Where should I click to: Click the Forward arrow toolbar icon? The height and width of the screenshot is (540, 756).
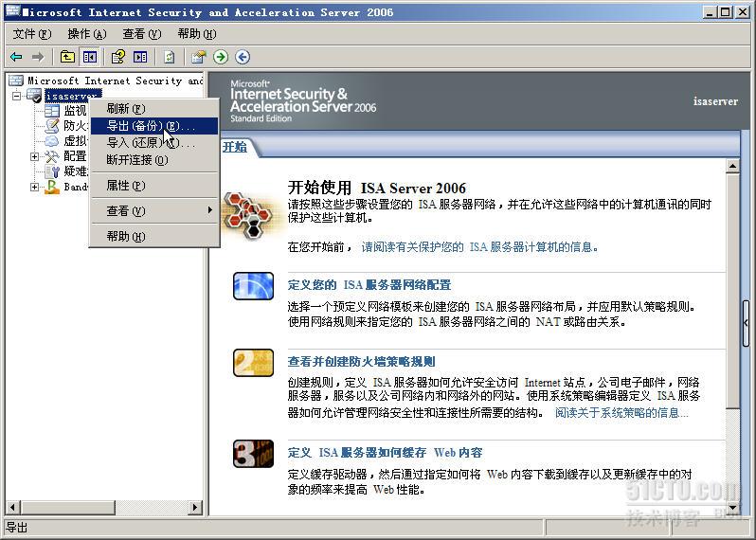(38, 58)
